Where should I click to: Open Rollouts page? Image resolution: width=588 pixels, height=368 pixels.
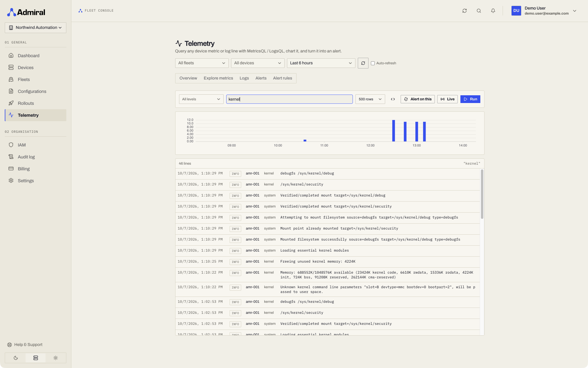click(x=35, y=103)
